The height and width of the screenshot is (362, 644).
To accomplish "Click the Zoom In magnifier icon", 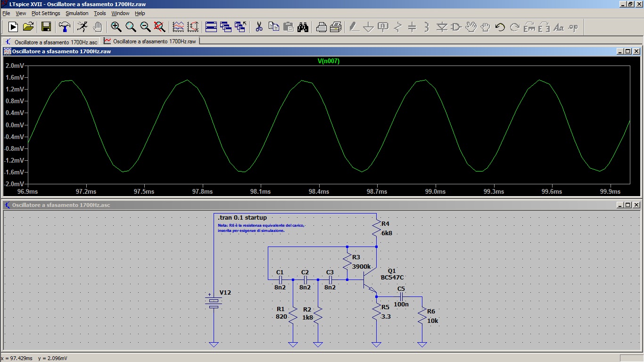I will 116,27.
